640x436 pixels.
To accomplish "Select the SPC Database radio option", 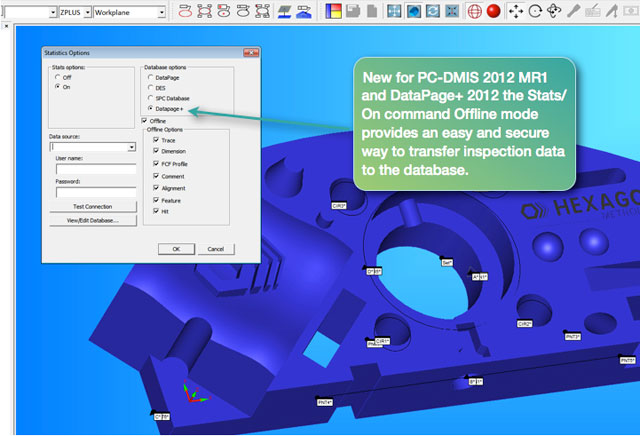I will pyautogui.click(x=150, y=98).
